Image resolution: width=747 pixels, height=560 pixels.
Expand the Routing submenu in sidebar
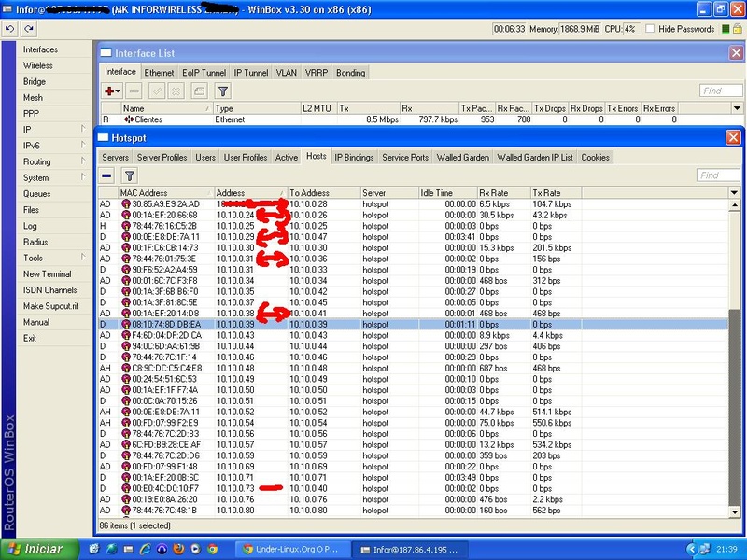[51, 161]
